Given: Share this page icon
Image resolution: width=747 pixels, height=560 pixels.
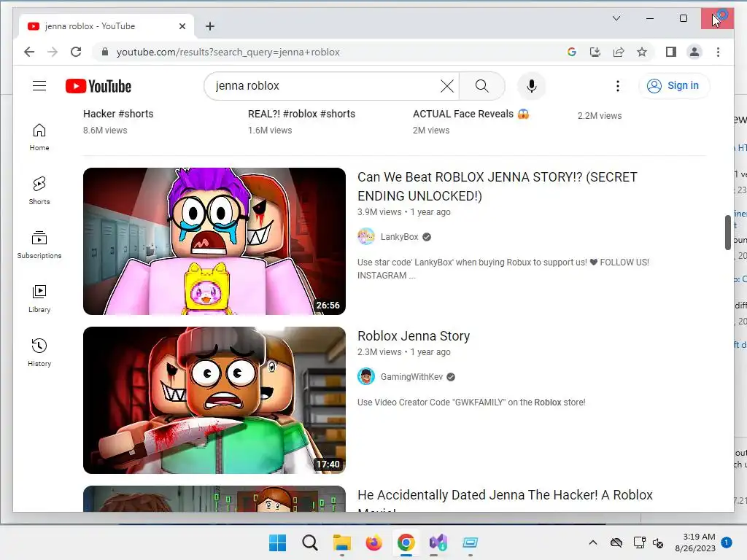Looking at the screenshot, I should pos(619,52).
